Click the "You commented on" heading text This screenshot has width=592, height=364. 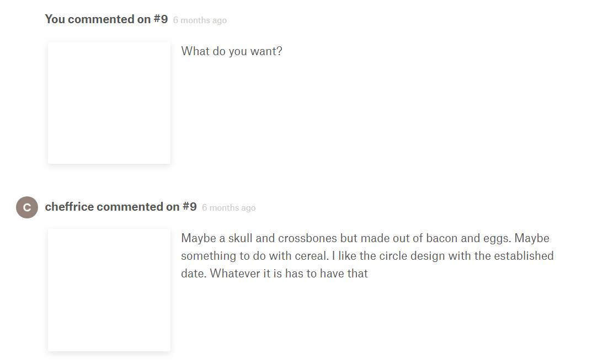pyautogui.click(x=98, y=19)
